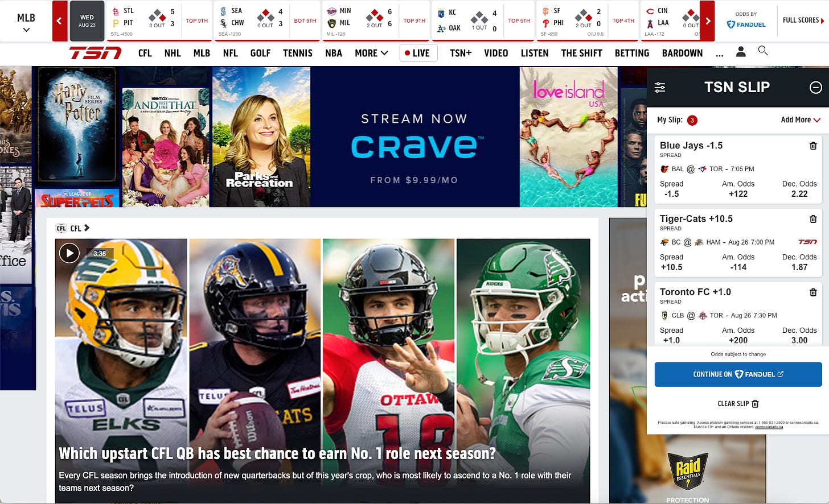Open VIDEO menu item

point(496,53)
